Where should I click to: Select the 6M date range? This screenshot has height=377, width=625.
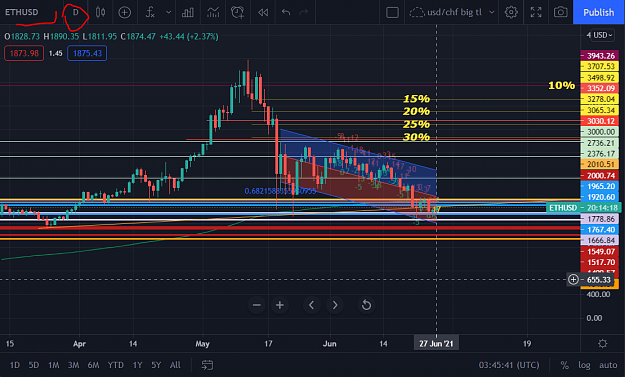[93, 365]
